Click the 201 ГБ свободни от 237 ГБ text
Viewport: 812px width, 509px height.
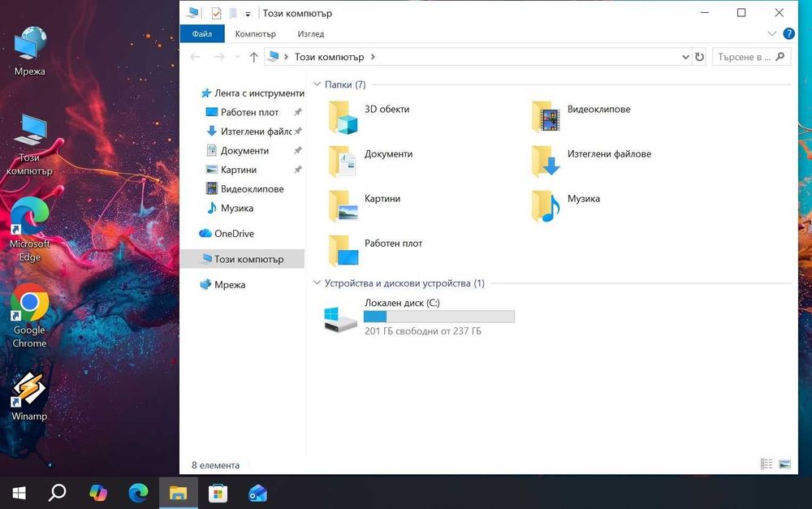[x=423, y=331]
